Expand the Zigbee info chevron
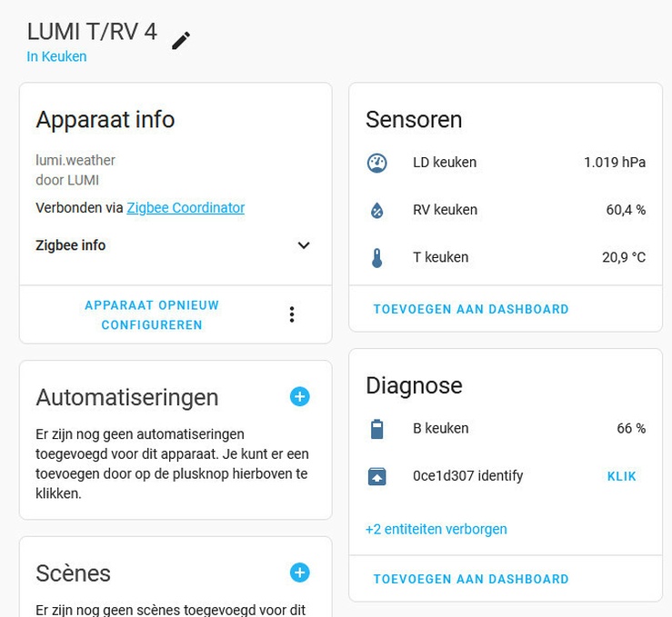The image size is (672, 617). click(304, 245)
